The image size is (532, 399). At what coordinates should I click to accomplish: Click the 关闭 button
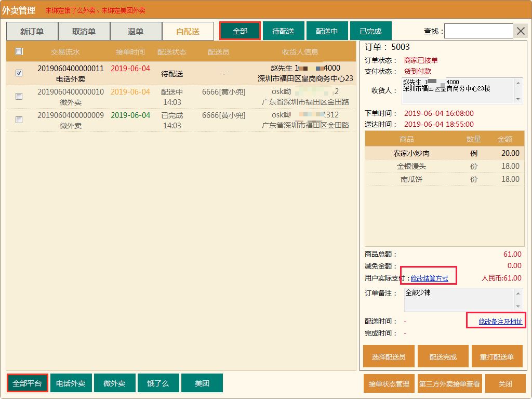pyautogui.click(x=505, y=384)
